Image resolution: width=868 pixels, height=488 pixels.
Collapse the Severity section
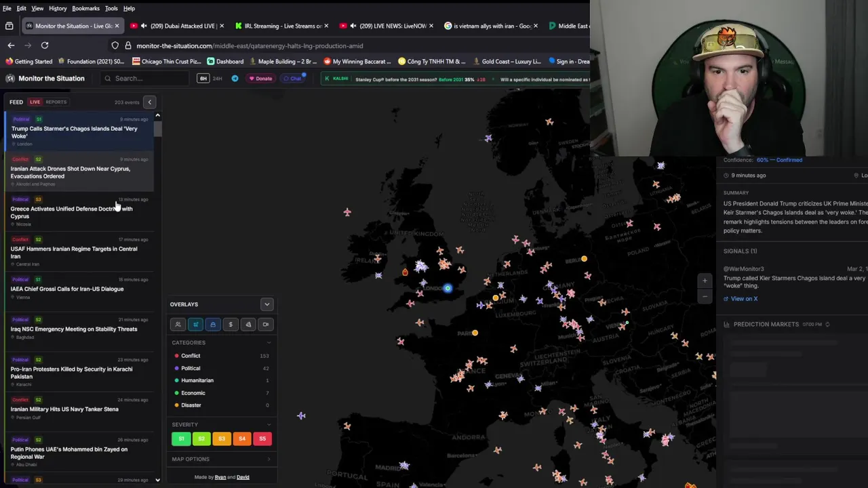[221, 424]
